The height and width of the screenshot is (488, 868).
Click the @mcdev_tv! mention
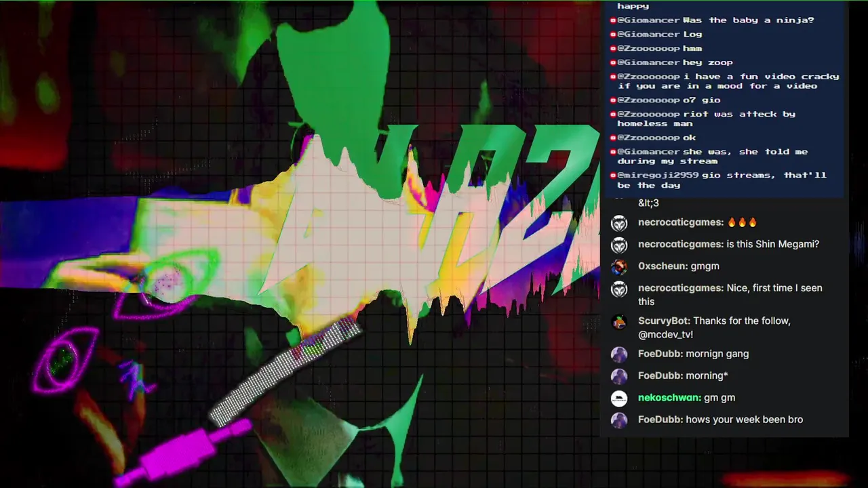pyautogui.click(x=665, y=335)
